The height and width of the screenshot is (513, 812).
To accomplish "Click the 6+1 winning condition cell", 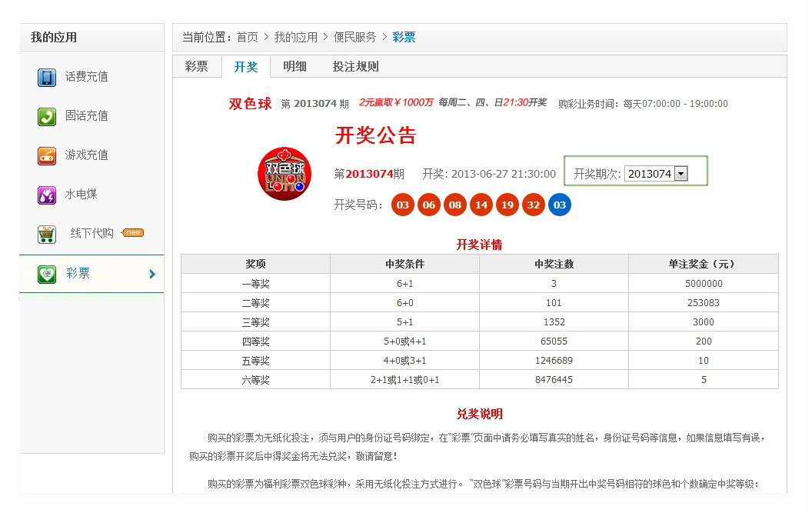I will [404, 284].
